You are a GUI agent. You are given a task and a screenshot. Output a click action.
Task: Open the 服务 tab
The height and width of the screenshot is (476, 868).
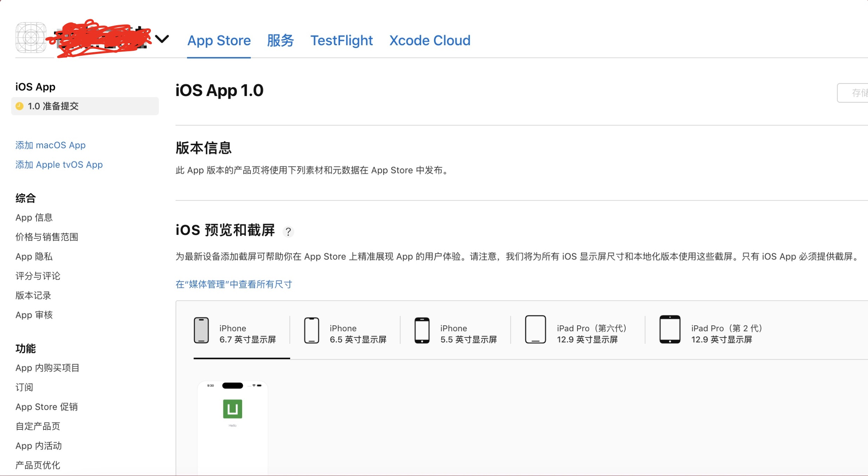coord(280,41)
